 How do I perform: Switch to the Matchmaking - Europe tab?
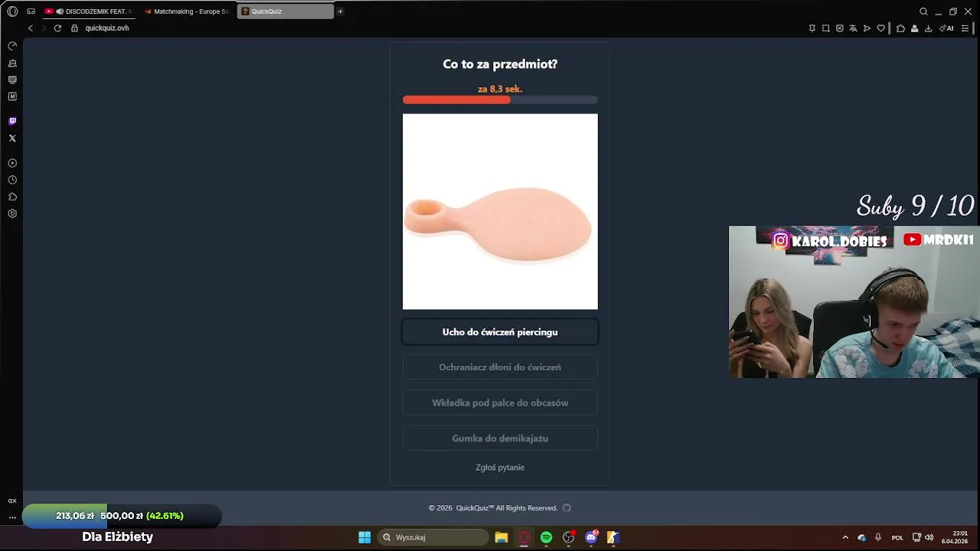tap(187, 11)
